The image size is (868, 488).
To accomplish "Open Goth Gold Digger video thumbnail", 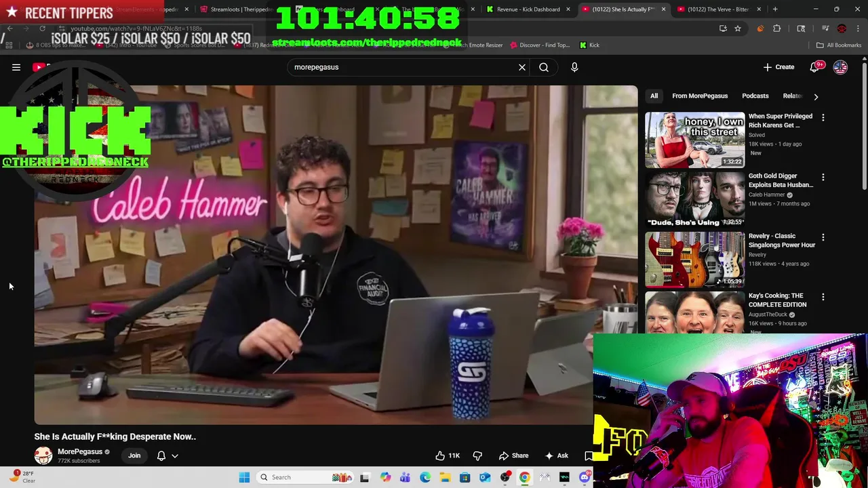I will 694,199.
